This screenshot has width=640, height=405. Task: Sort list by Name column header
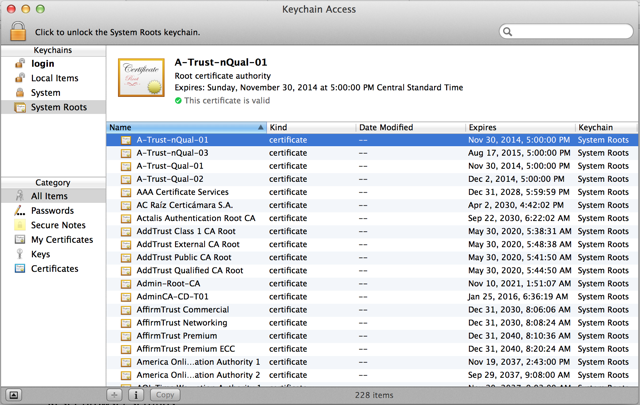pyautogui.click(x=187, y=127)
